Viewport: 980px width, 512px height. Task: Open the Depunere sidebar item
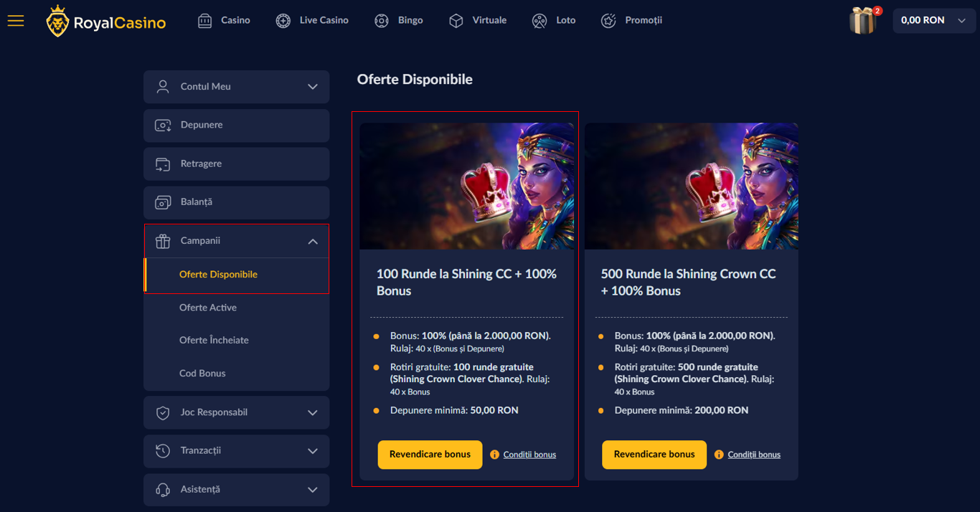237,125
